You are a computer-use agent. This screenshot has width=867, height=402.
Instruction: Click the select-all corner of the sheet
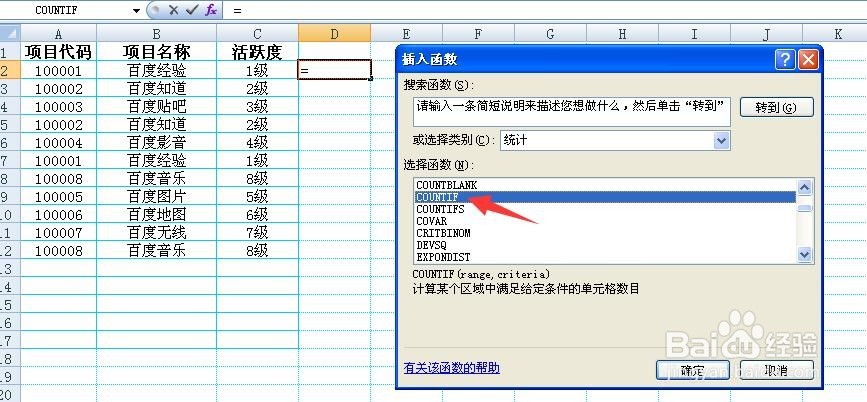click(10, 33)
